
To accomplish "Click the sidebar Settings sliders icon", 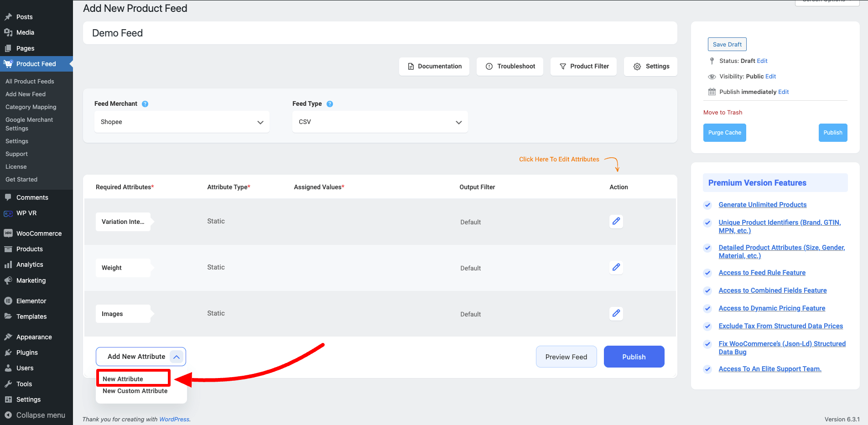I will (8, 399).
